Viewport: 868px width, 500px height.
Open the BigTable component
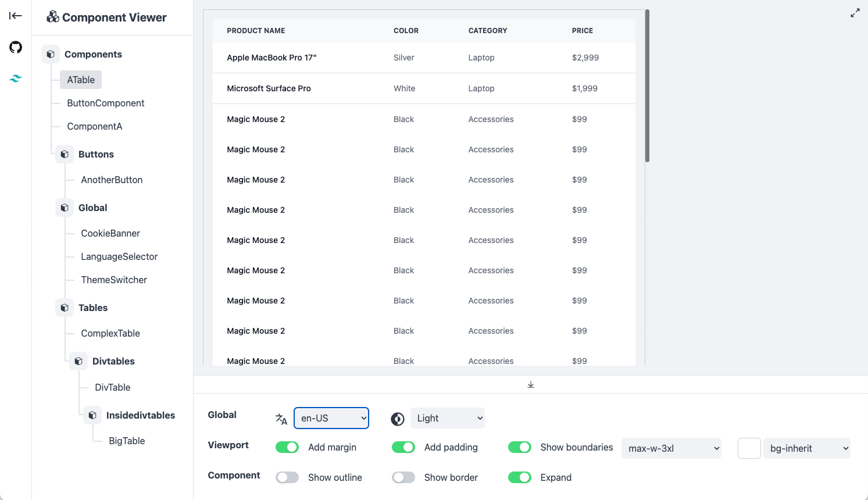coord(127,441)
